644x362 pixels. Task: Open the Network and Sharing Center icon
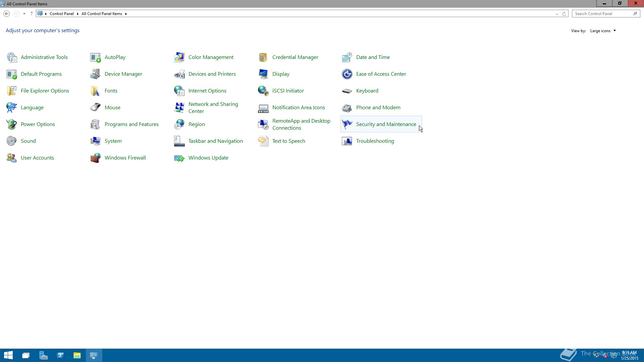pyautogui.click(x=179, y=108)
